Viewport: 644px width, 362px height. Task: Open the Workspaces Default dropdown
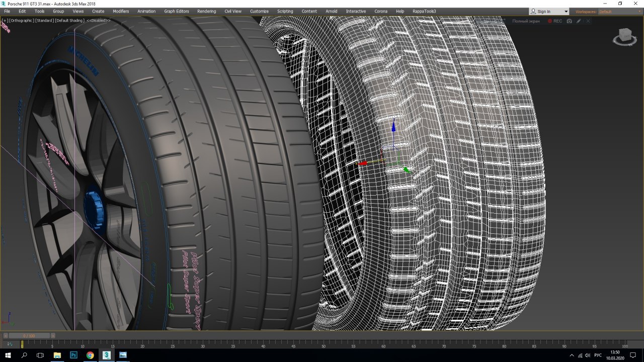[620, 12]
